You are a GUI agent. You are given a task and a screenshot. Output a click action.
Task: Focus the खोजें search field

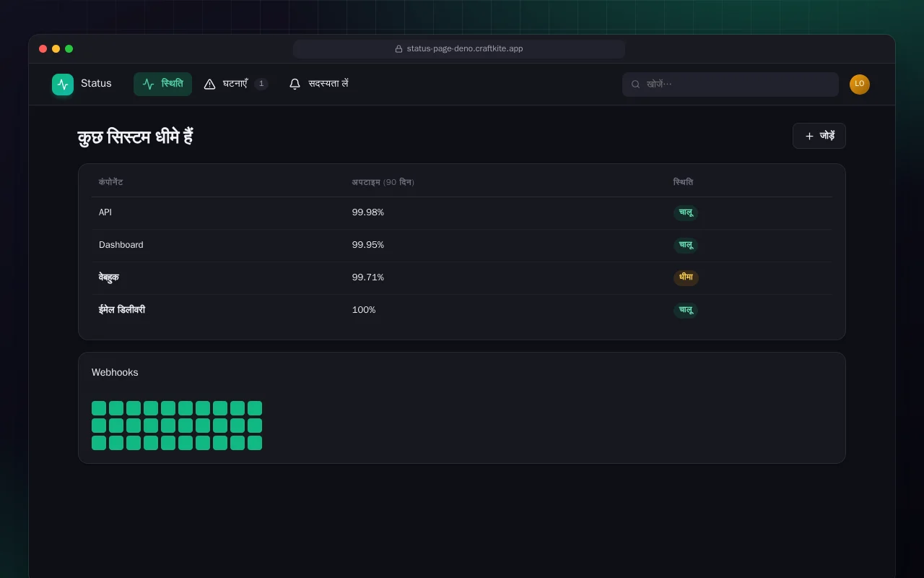click(x=731, y=85)
